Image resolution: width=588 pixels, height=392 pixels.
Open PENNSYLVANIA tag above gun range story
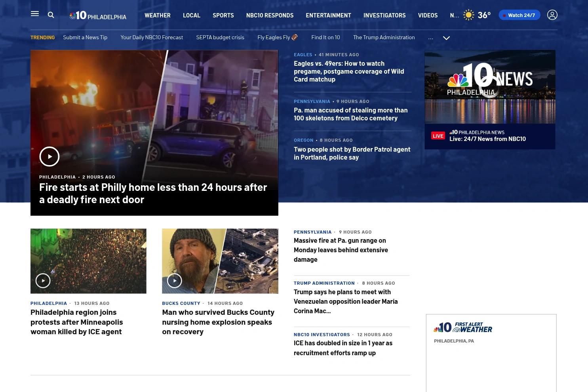(x=312, y=232)
